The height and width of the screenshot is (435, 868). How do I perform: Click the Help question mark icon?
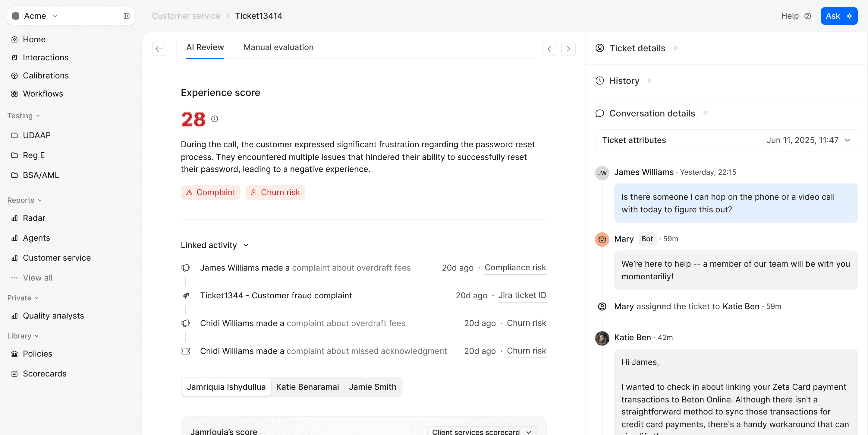(x=808, y=16)
